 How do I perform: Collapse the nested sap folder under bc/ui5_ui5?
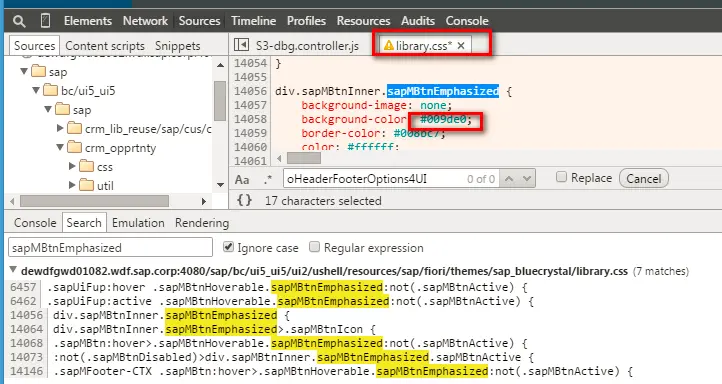tap(48, 110)
